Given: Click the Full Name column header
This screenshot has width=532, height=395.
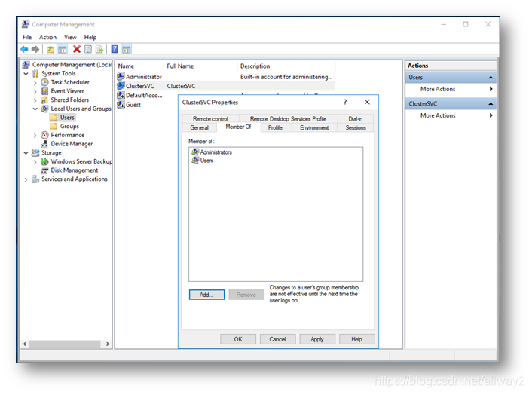Looking at the screenshot, I should point(200,66).
